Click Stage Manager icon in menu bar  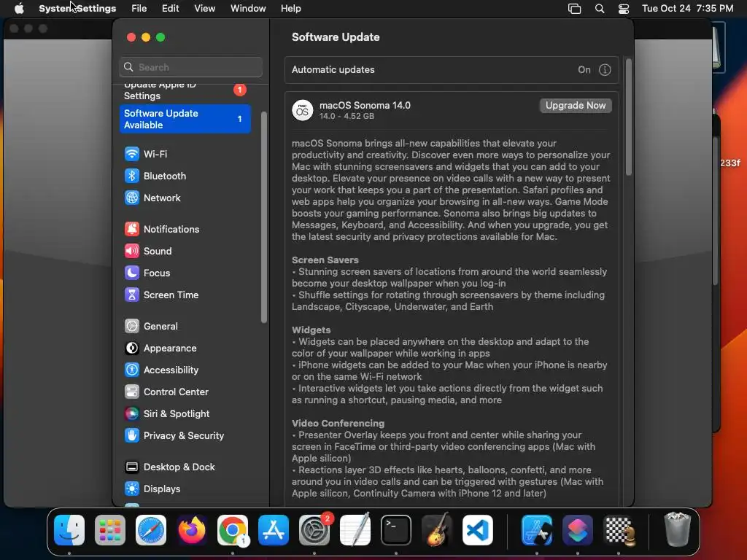click(x=575, y=9)
